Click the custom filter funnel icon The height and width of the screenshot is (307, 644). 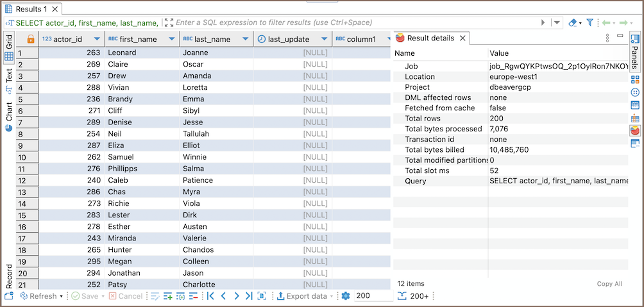pyautogui.click(x=589, y=22)
